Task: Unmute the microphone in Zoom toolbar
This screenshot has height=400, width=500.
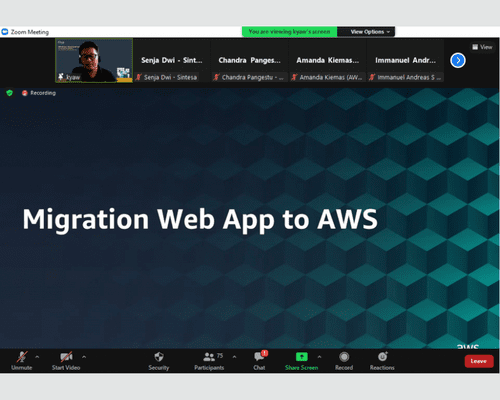Action: (22, 361)
